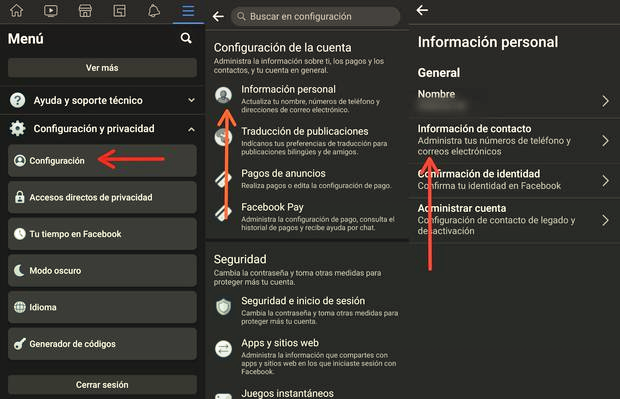Open Tu tiempo en Facebook

102,234
